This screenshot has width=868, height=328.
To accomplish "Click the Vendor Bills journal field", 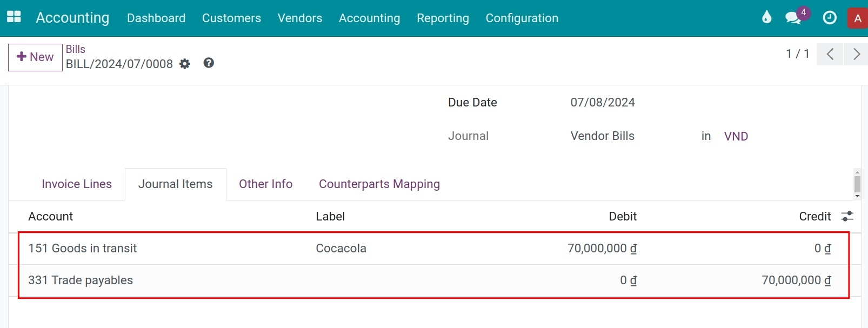I will click(603, 136).
